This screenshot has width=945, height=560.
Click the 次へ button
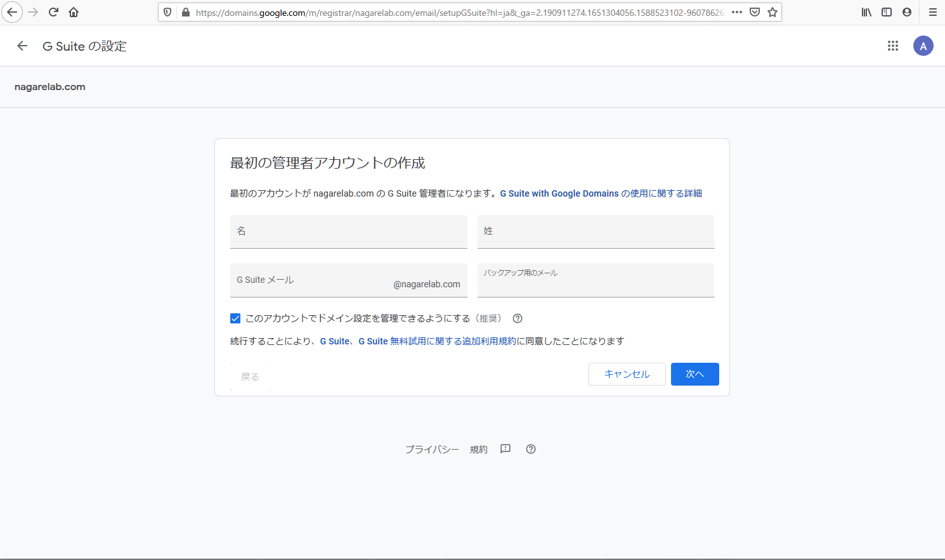[695, 374]
